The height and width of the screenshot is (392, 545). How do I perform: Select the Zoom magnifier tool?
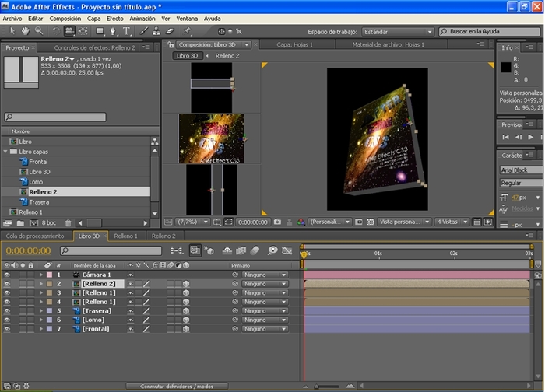click(x=39, y=31)
